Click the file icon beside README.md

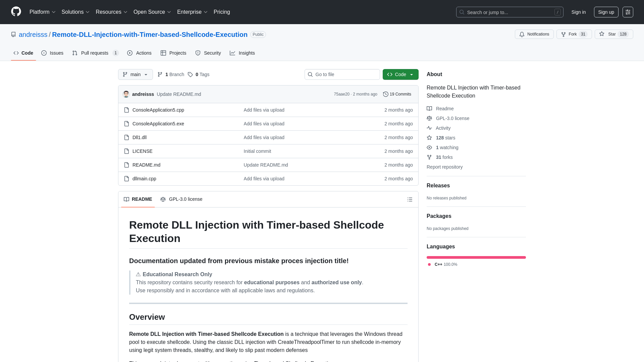point(126,165)
